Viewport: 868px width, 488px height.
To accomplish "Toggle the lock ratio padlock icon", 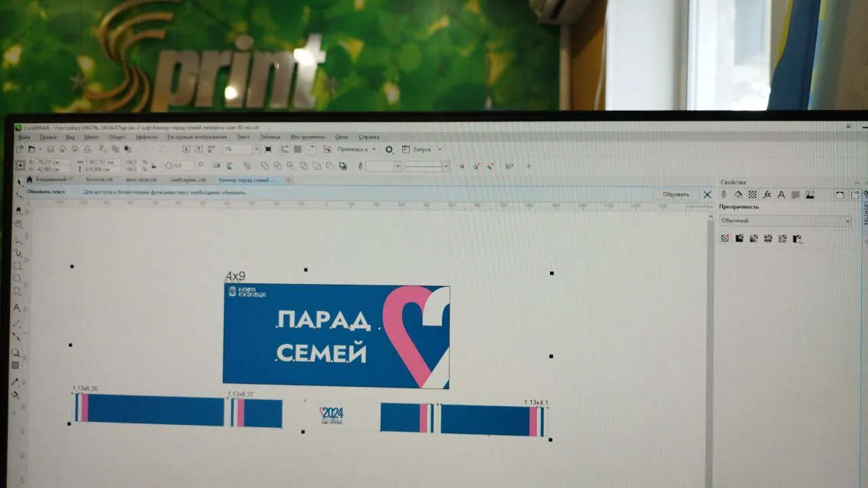I will 153,165.
